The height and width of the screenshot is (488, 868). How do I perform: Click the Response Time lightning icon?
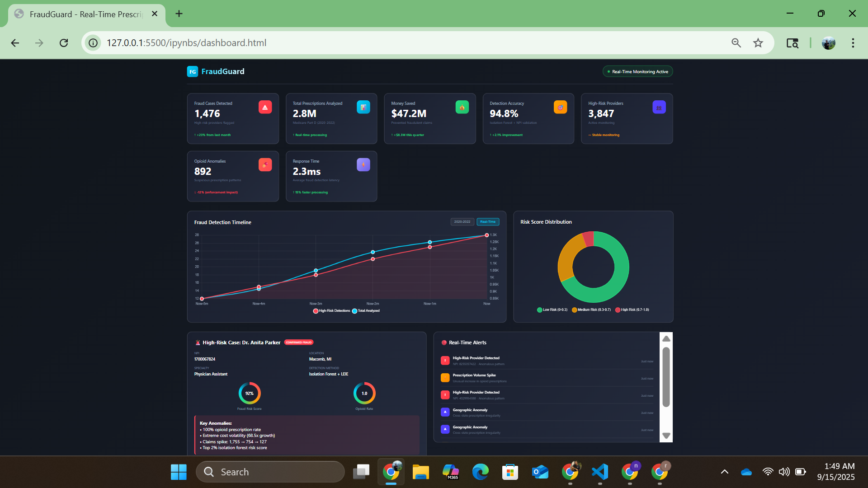pyautogui.click(x=363, y=164)
